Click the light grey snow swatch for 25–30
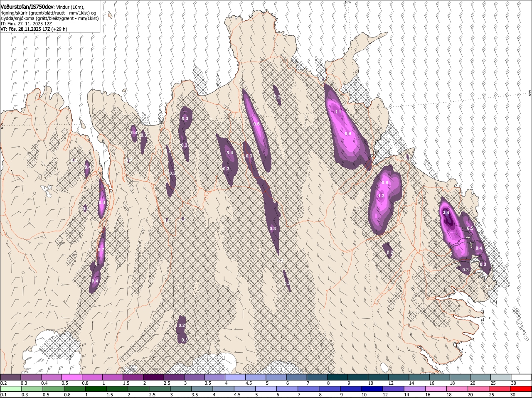The image size is (532, 398). 501,377
